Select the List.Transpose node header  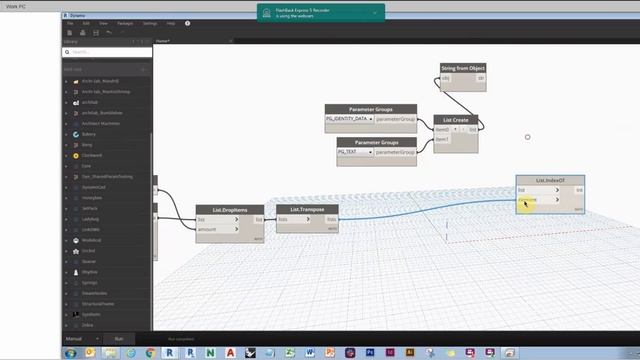point(307,209)
